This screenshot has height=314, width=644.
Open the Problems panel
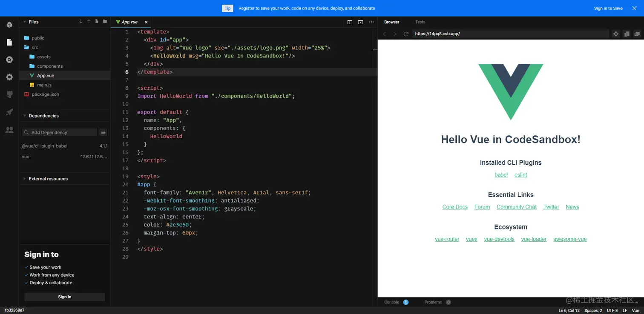pyautogui.click(x=438, y=302)
